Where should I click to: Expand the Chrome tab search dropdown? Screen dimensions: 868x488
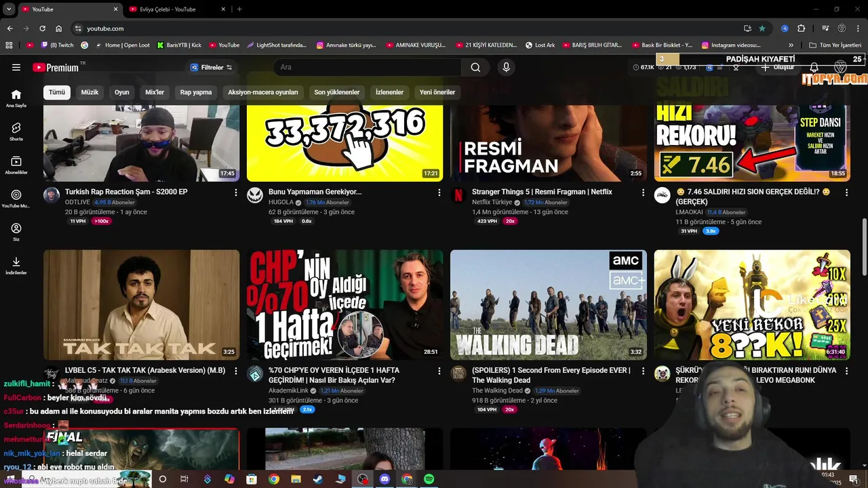pos(9,9)
